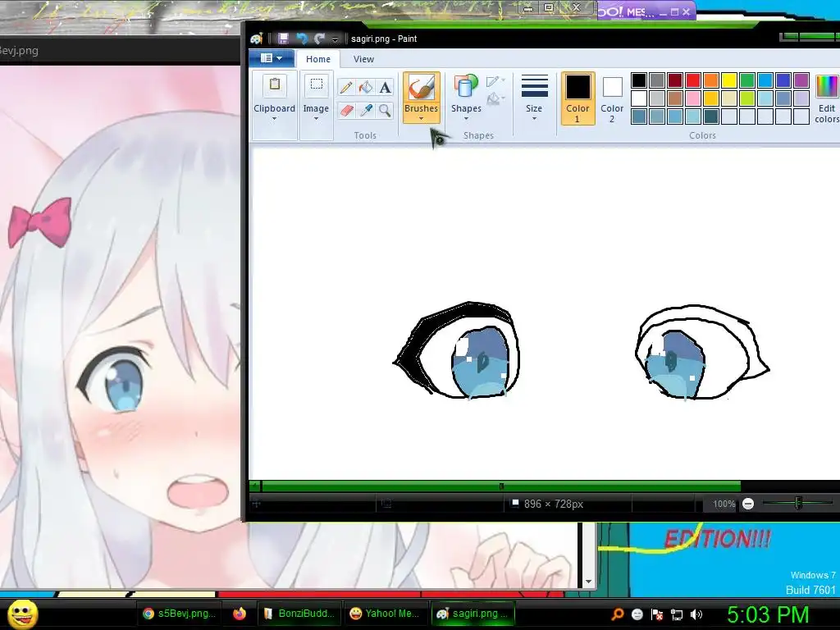
Task: Open the Size line thickness dropdown
Action: (x=534, y=98)
